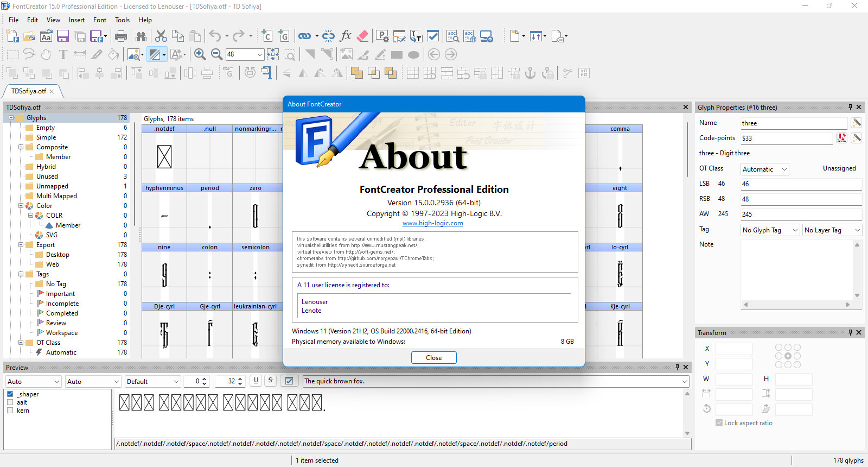Click the Copy icon
The height and width of the screenshot is (467, 868).
pos(178,36)
